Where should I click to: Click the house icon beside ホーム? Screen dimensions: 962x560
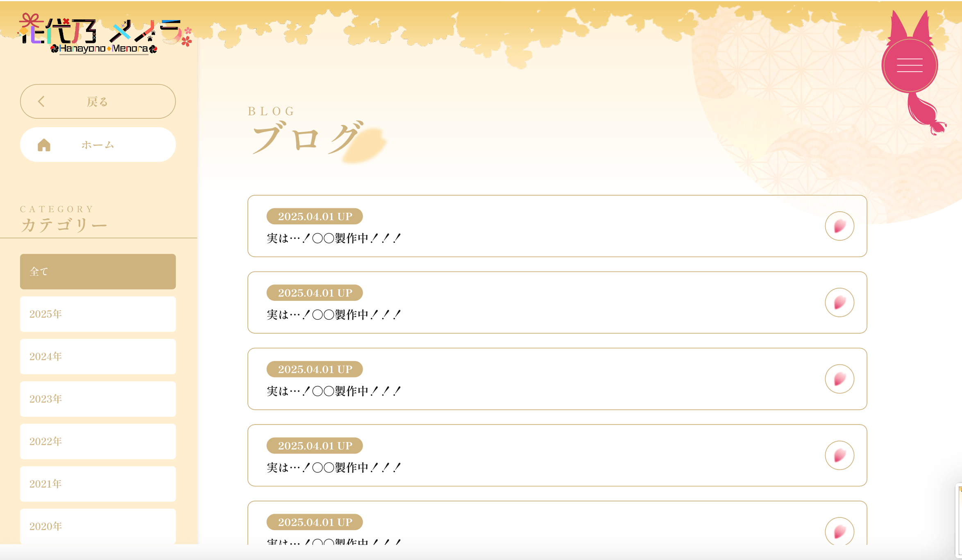(44, 145)
